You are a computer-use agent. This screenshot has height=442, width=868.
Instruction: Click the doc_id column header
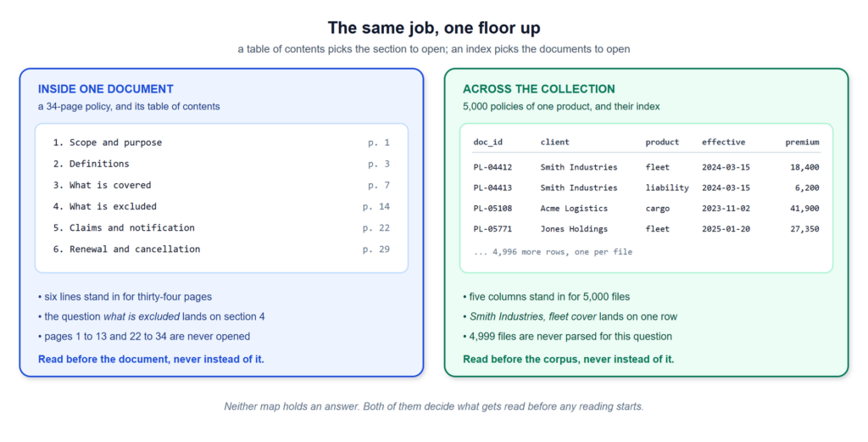coord(487,143)
